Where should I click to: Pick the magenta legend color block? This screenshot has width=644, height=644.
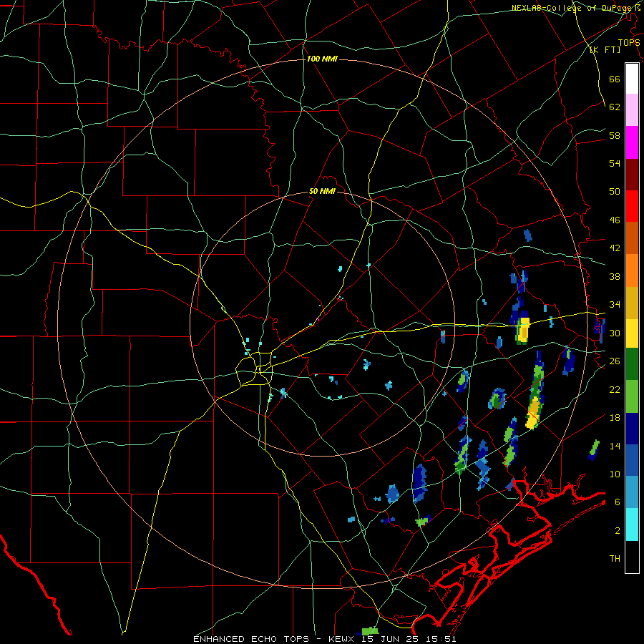coord(632,142)
